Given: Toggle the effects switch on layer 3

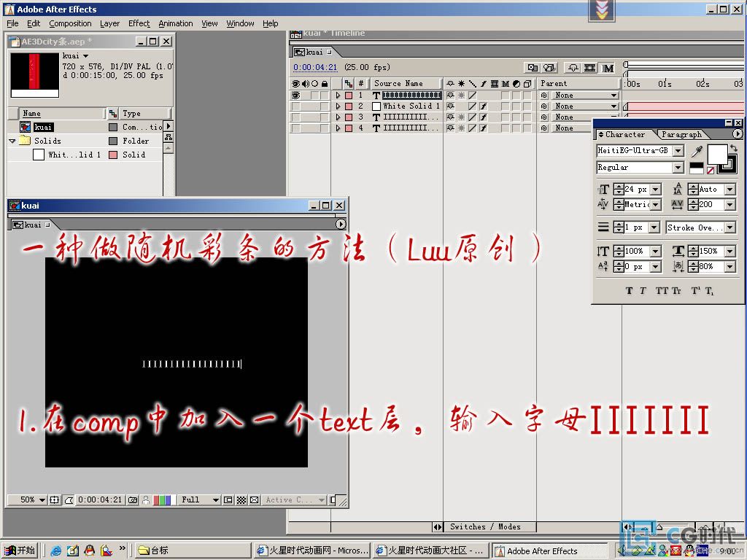Looking at the screenshot, I should click(x=483, y=117).
